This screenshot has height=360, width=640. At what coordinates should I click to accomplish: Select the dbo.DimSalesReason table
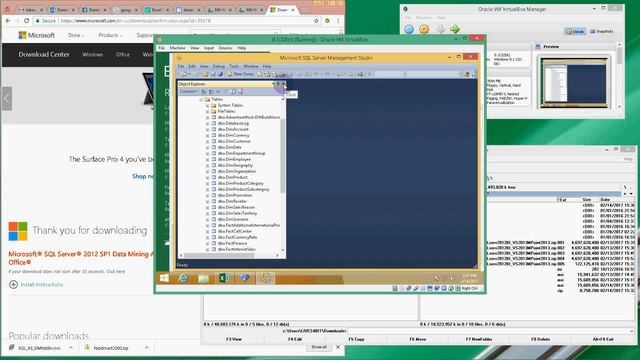(x=236, y=207)
